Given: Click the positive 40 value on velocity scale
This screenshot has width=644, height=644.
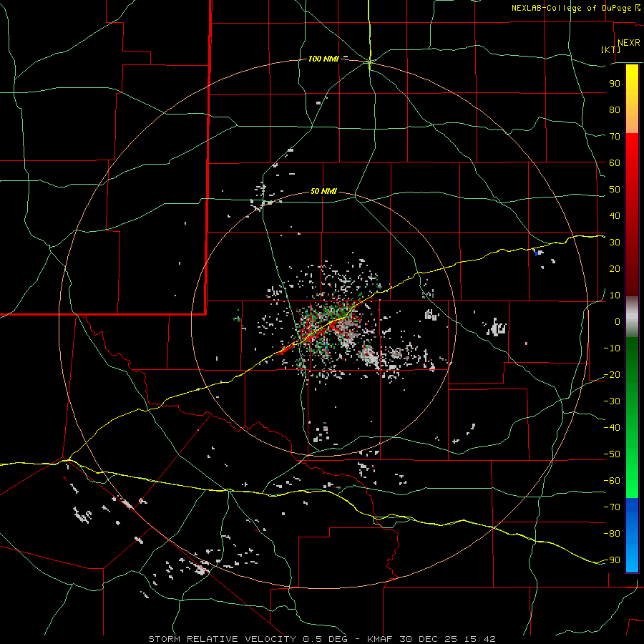Looking at the screenshot, I should [x=615, y=216].
